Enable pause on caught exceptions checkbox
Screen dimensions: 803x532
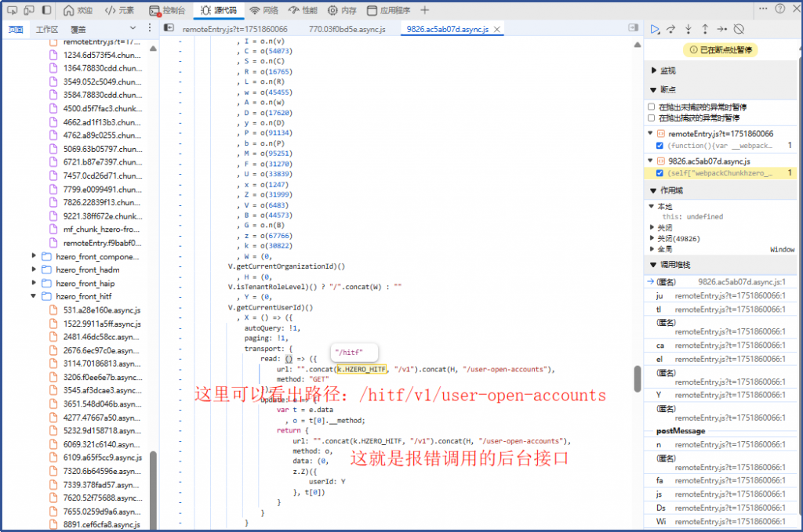coord(652,118)
